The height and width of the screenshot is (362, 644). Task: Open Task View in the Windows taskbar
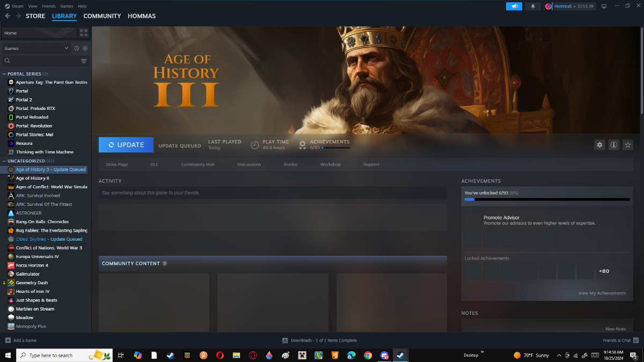click(x=121, y=355)
